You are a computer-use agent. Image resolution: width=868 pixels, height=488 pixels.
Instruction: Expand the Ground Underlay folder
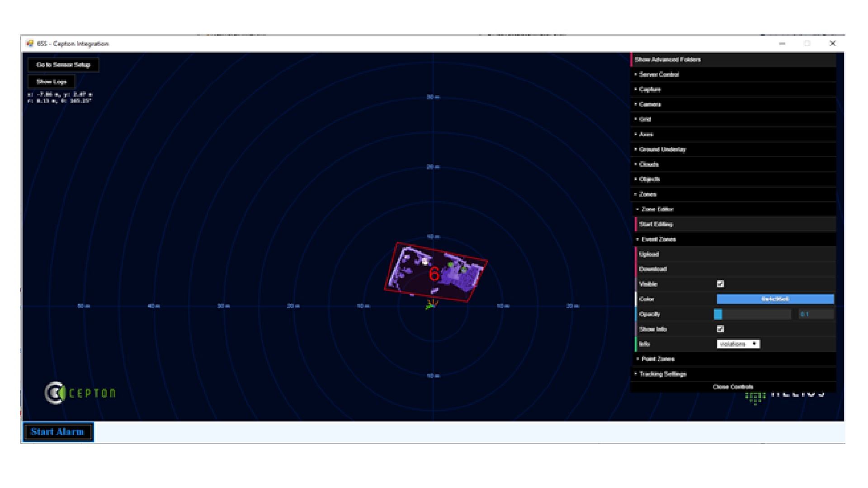733,149
